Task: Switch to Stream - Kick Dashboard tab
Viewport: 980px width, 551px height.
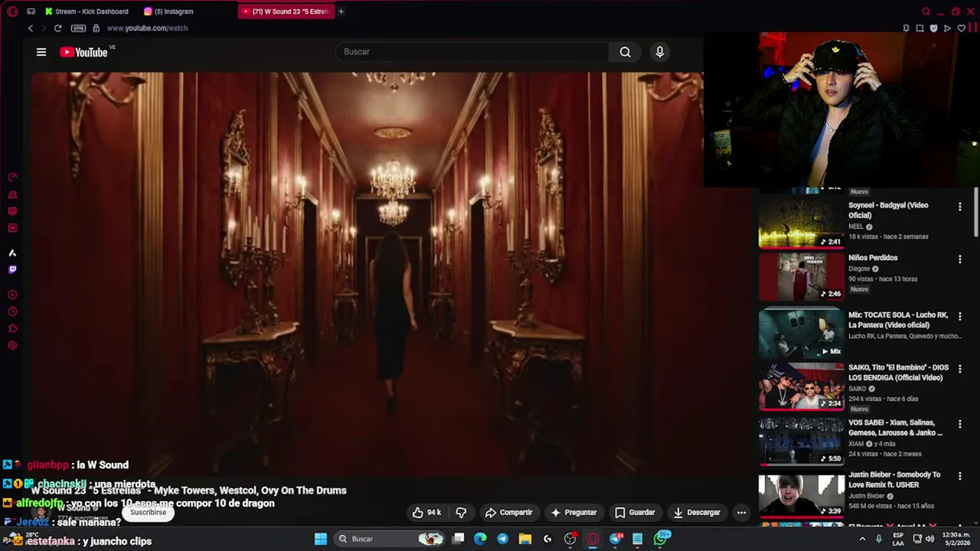Action: [87, 11]
